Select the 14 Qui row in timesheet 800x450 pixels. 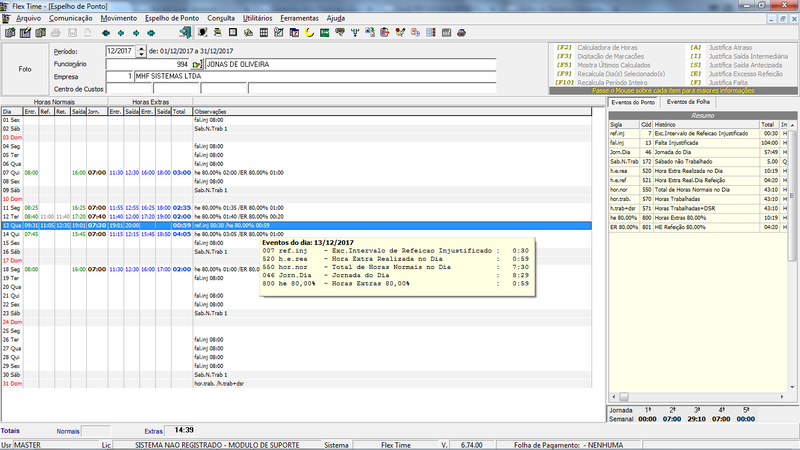(x=296, y=234)
